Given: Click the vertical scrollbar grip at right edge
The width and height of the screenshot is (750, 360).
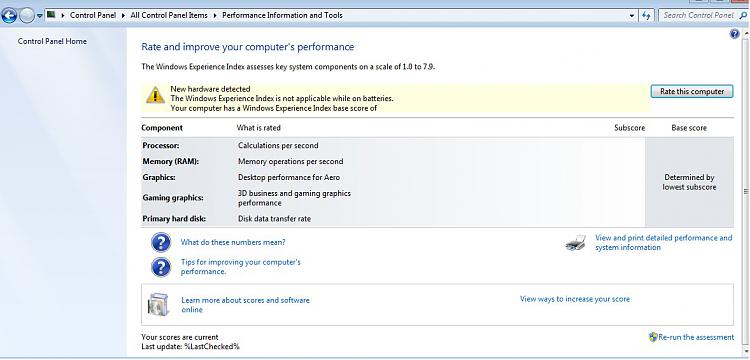Looking at the screenshot, I should point(745,191).
